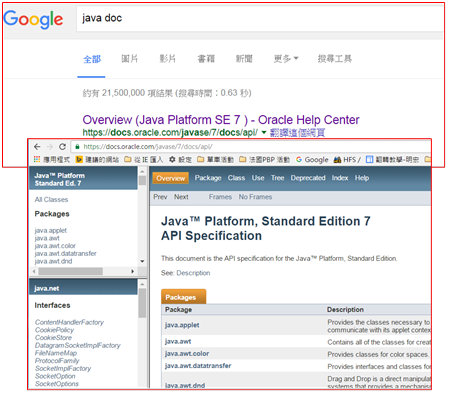This screenshot has height=394, width=449.
Task: Click packages frame scroll-up arrow
Action: (142, 171)
